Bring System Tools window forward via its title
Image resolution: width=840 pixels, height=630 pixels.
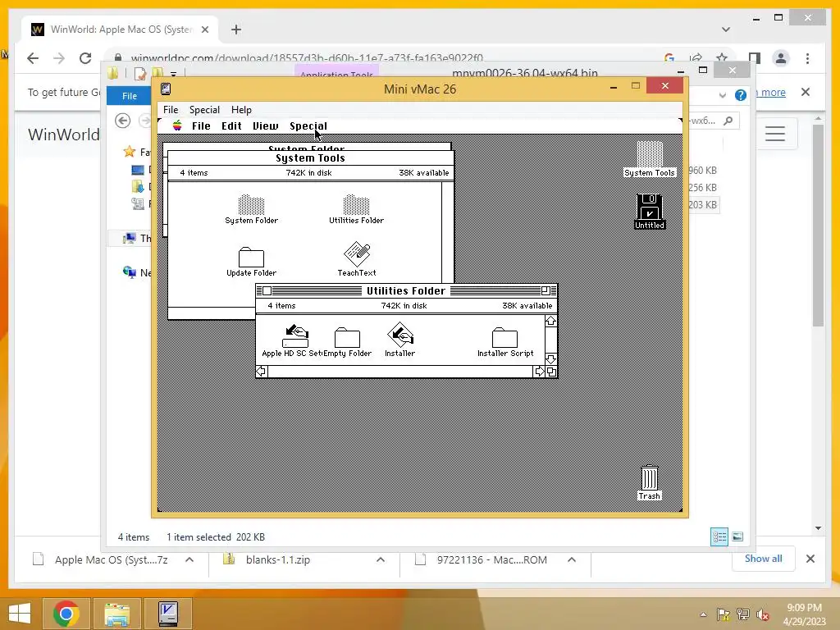310,158
